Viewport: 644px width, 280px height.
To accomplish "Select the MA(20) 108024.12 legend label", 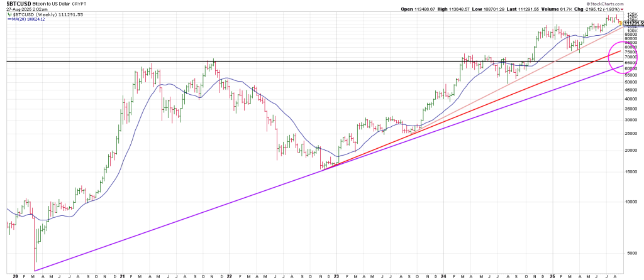I will (x=30, y=19).
